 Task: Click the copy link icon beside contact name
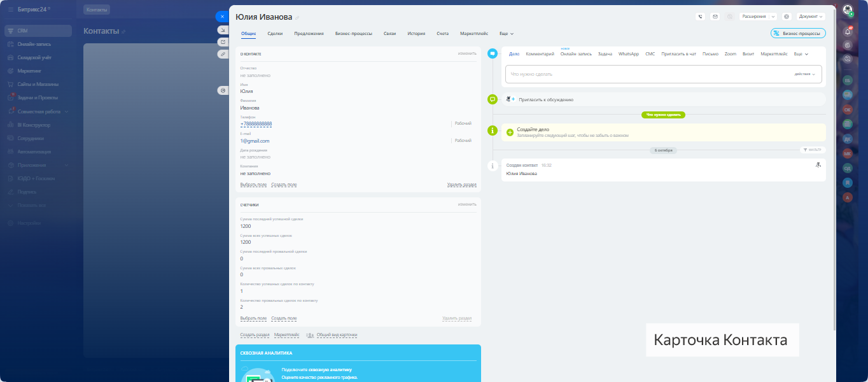point(298,17)
